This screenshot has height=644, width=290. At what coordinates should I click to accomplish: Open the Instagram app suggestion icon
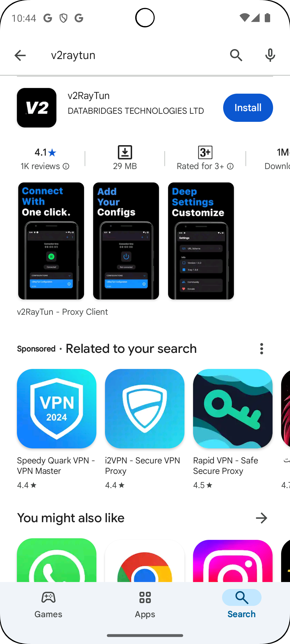(233, 561)
